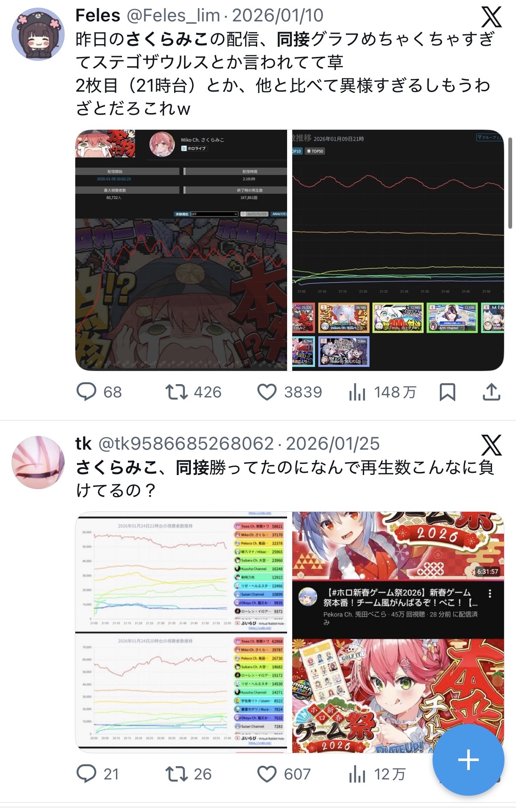Open the X logo on Feles's post
This screenshot has height=812, width=516.
pyautogui.click(x=491, y=17)
